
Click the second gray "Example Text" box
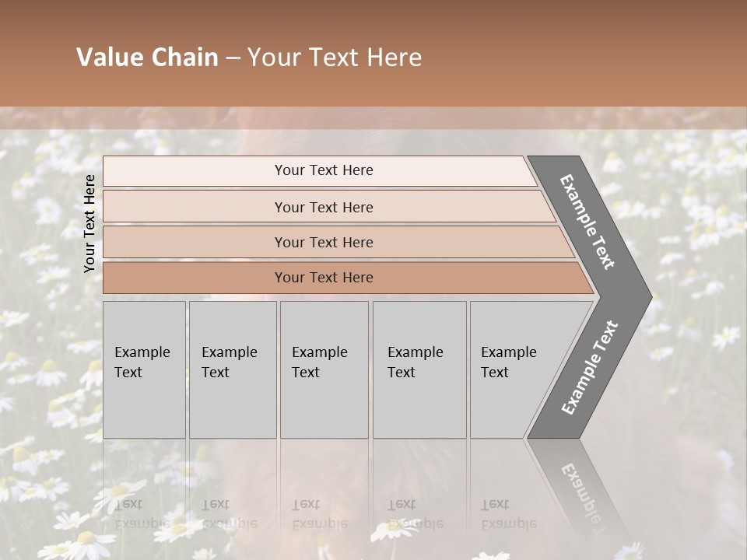(x=232, y=369)
